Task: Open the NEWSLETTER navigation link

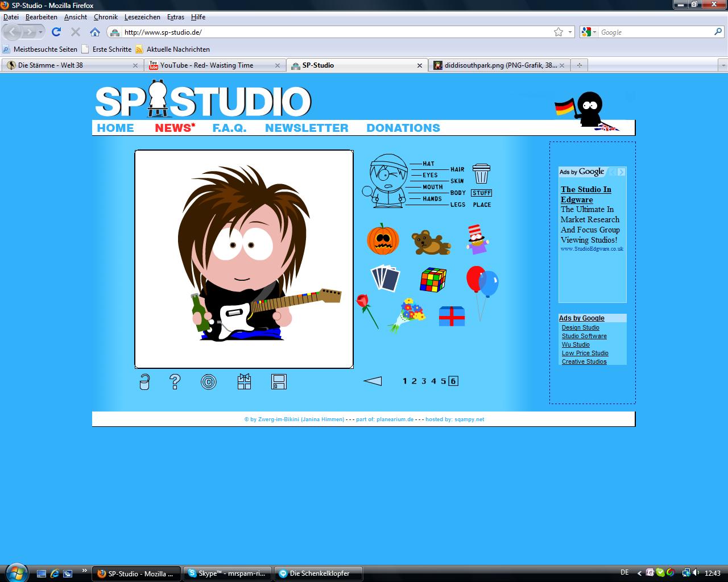Action: (307, 128)
